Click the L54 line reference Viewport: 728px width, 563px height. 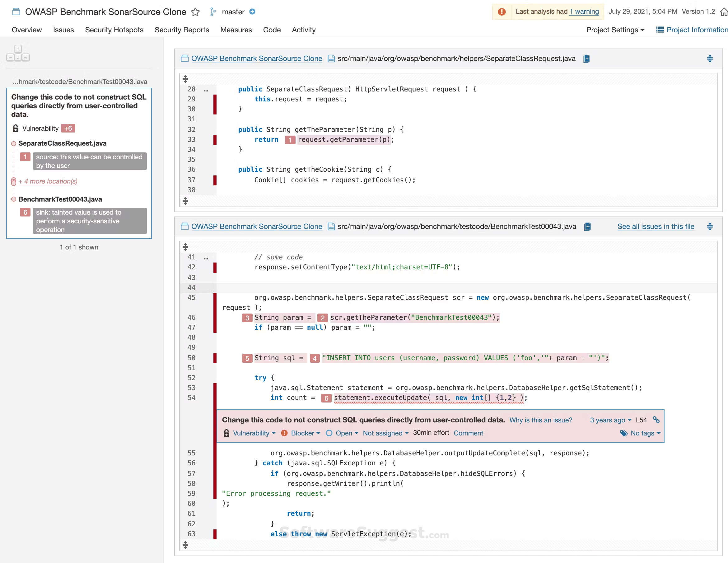[641, 420]
